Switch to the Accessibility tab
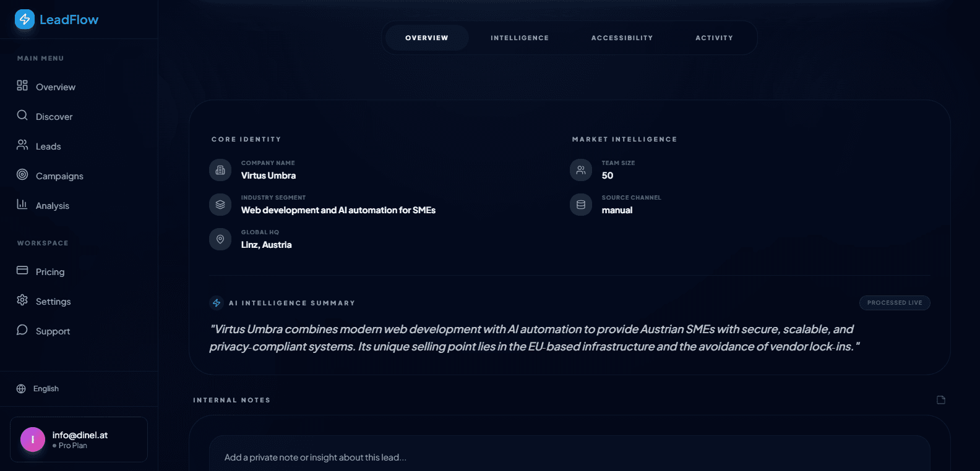Screen dimensions: 980x471 (622, 38)
